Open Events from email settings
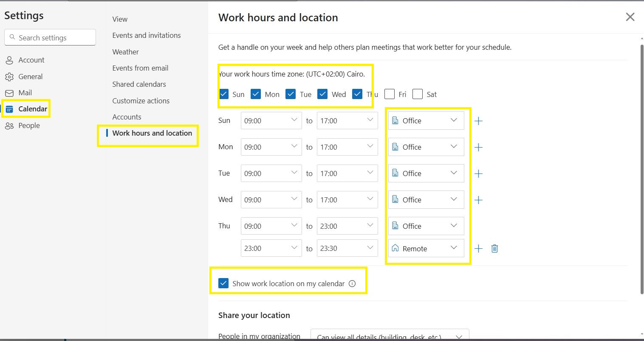The height and width of the screenshot is (341, 644). (140, 68)
